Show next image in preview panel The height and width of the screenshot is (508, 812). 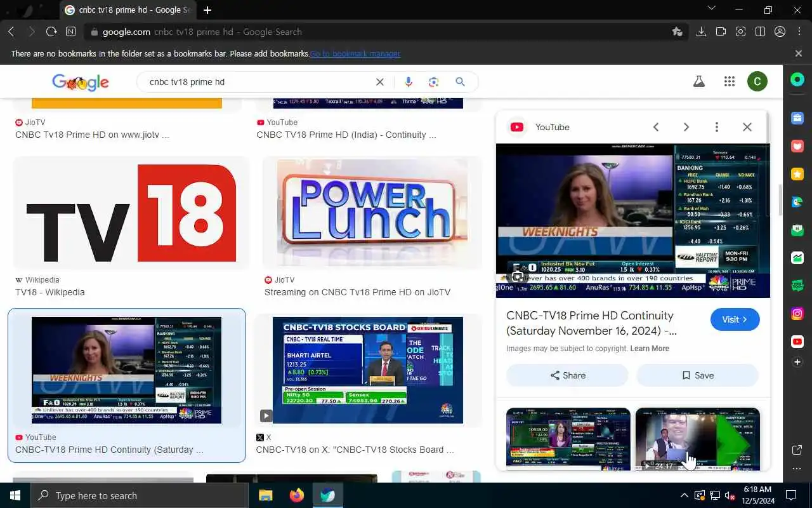click(x=686, y=127)
